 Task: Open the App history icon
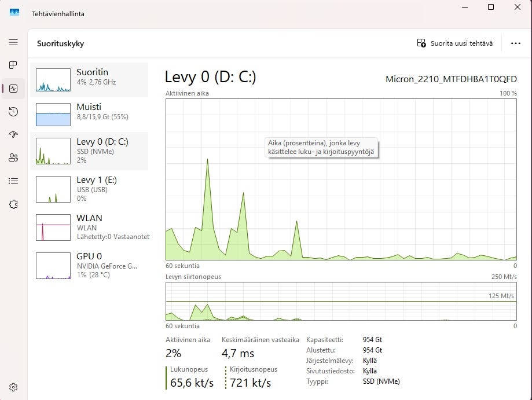13,112
